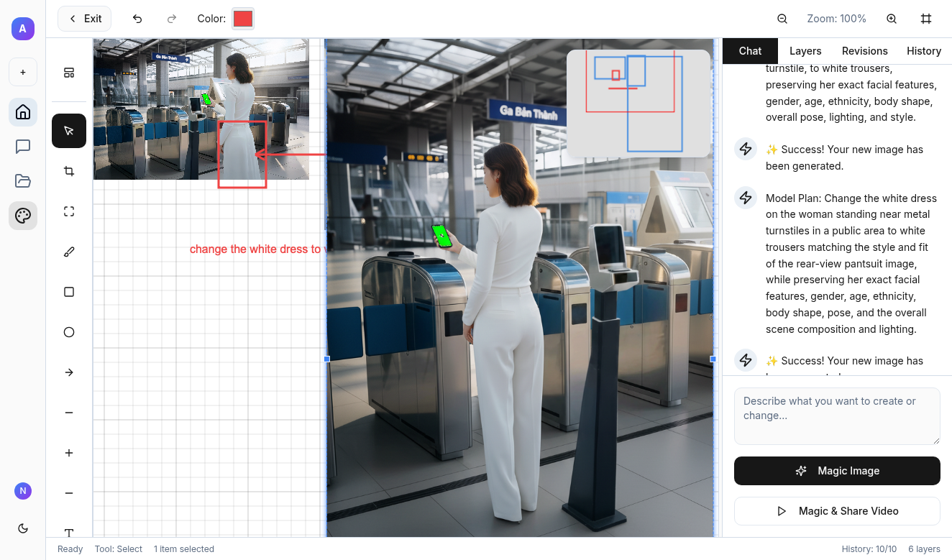Open the red Color swatch picker
952x560 pixels.
point(243,19)
